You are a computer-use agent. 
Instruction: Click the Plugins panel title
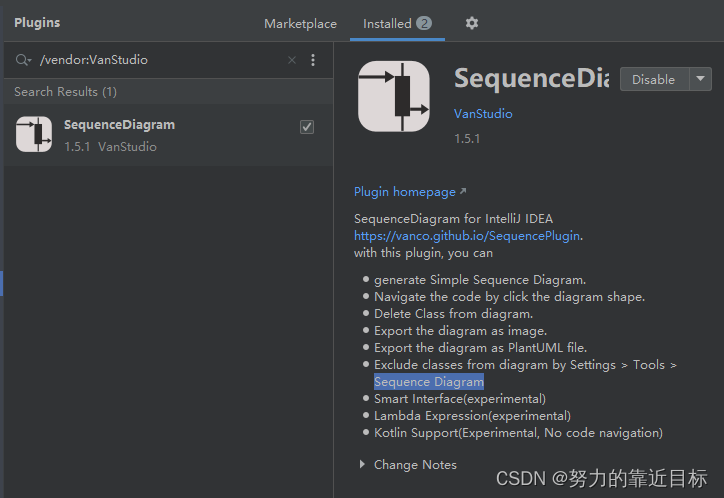point(37,23)
